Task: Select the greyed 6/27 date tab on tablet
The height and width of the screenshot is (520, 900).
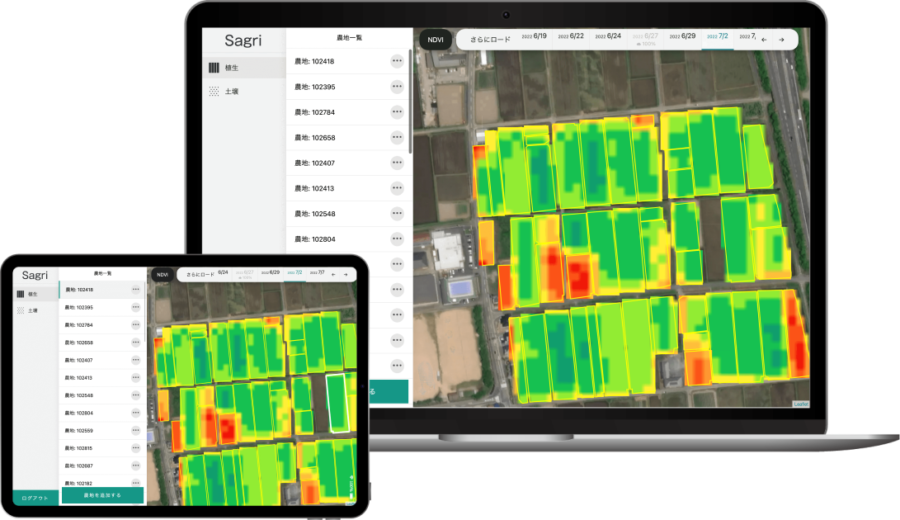Action: [x=245, y=274]
